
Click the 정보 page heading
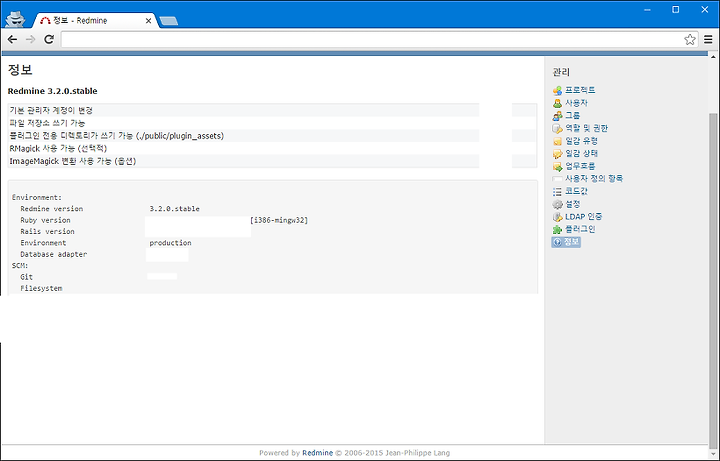[20, 70]
